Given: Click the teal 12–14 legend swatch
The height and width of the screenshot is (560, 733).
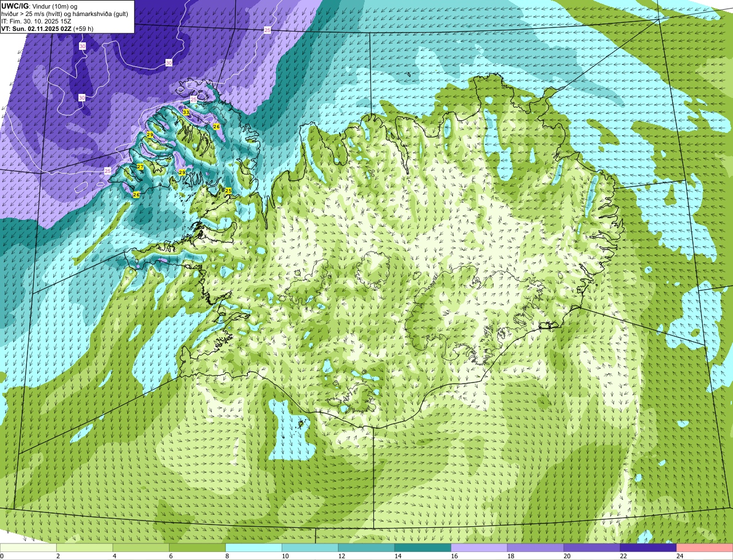Looking at the screenshot, I should [x=366, y=547].
